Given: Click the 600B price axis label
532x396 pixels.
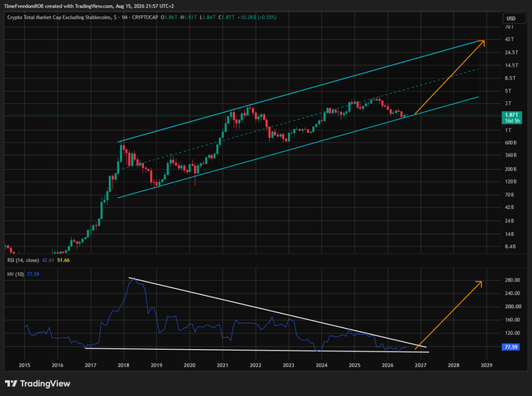Looking at the screenshot, I should (511, 143).
